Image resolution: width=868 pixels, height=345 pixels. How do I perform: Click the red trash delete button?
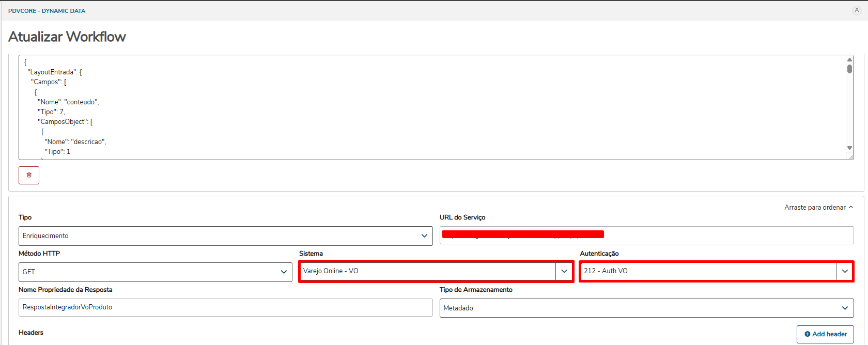coord(29,175)
